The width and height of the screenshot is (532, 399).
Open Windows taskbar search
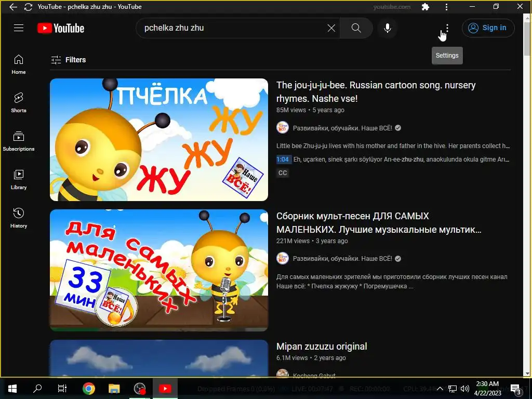pyautogui.click(x=37, y=389)
